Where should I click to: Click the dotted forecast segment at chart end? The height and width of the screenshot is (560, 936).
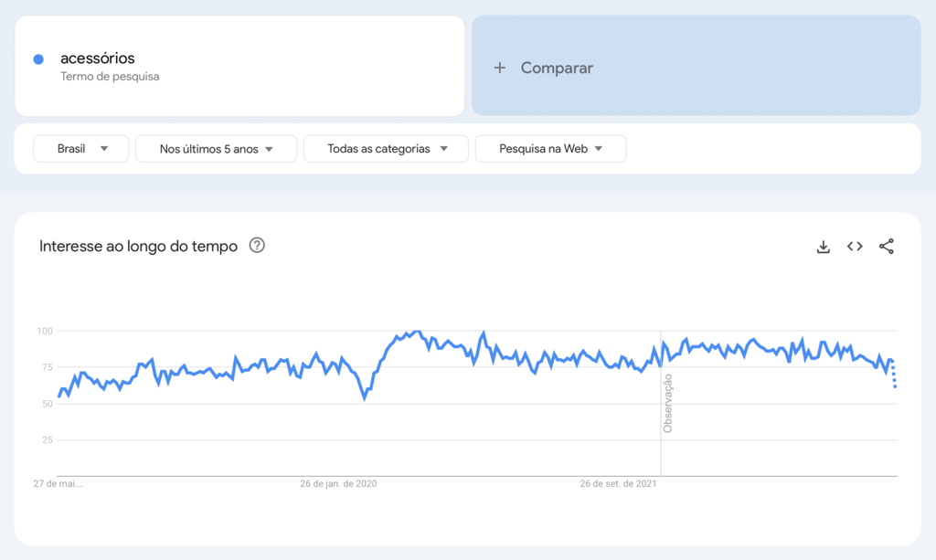point(893,373)
